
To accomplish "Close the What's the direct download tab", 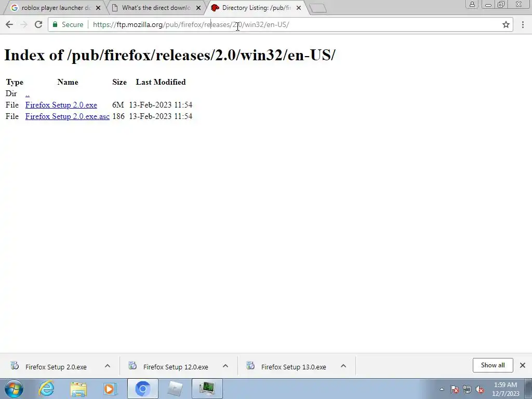I will [198, 8].
